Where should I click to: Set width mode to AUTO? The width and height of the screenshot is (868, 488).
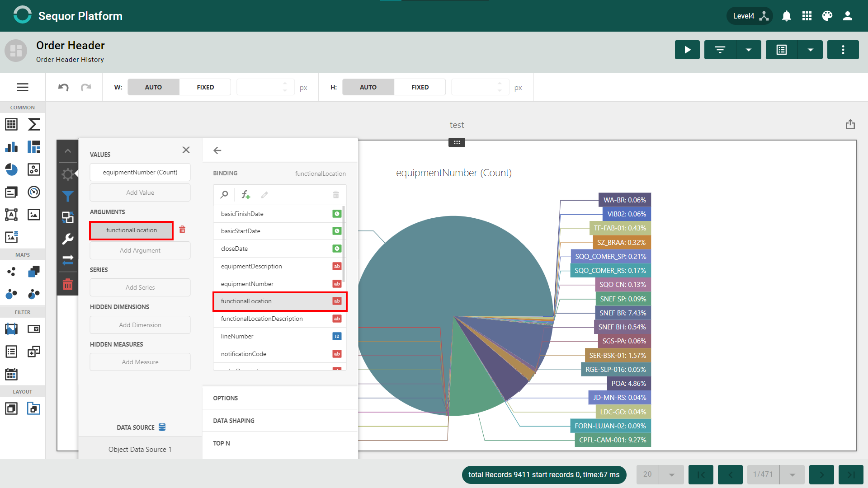pyautogui.click(x=153, y=87)
